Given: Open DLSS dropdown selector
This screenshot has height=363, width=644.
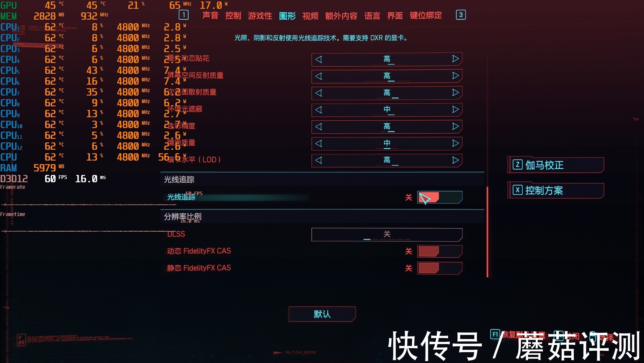Looking at the screenshot, I should point(387,234).
